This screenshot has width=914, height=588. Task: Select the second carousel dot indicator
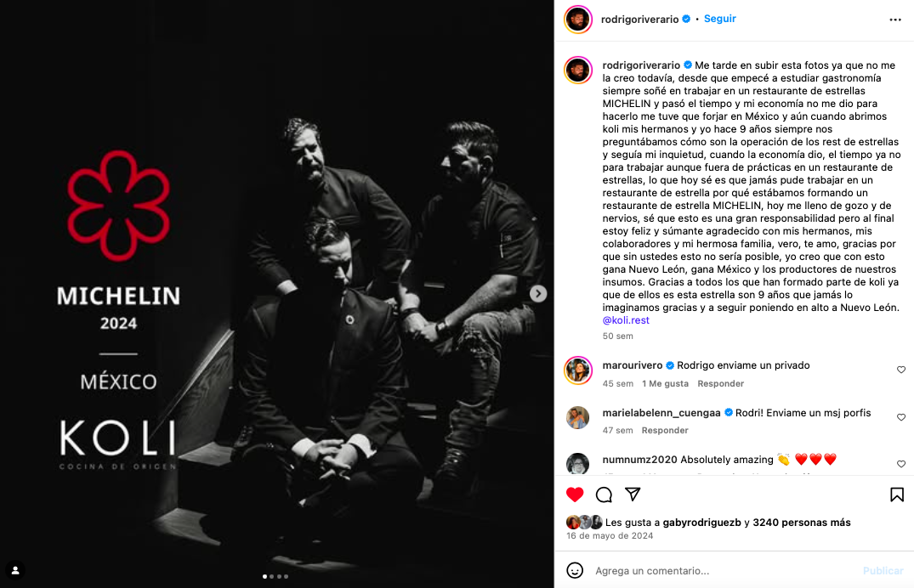(271, 576)
